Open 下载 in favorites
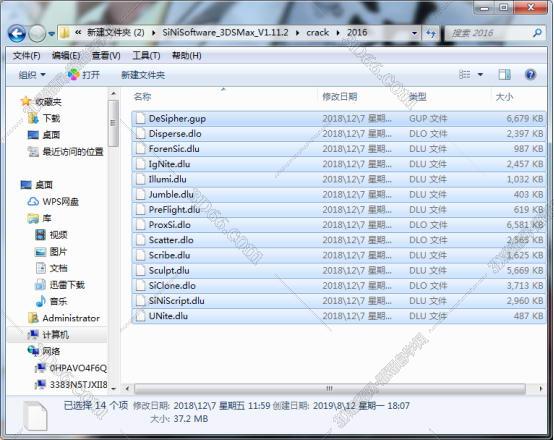The height and width of the screenshot is (440, 554). pos(44,118)
